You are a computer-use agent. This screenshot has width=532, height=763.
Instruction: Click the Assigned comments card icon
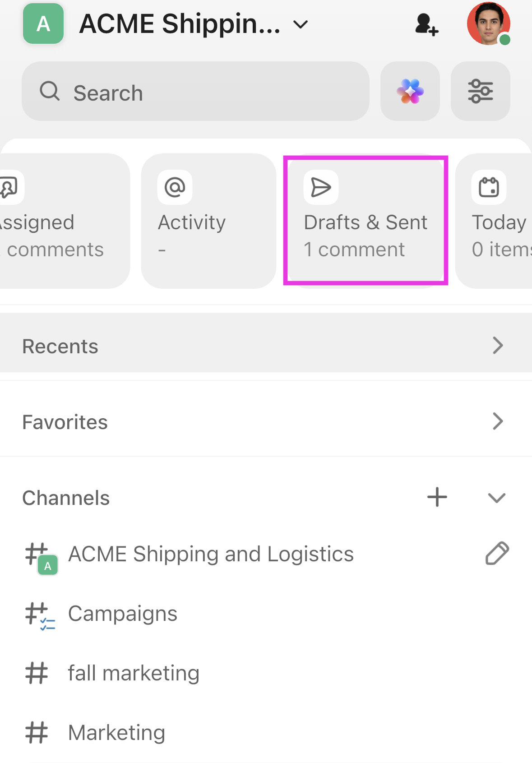[x=10, y=187]
